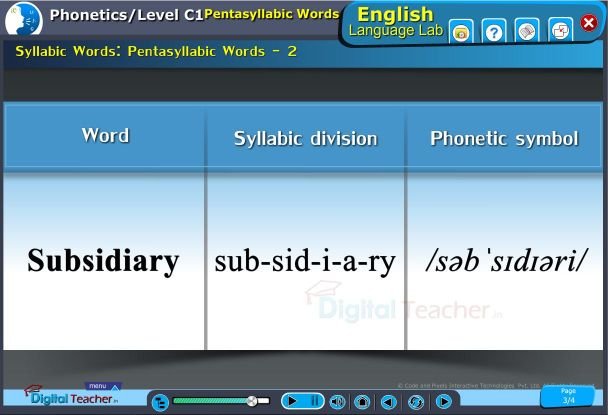Screen dimensions: 608x415
Task: Open the yellow folder icon in header
Action: click(x=461, y=33)
